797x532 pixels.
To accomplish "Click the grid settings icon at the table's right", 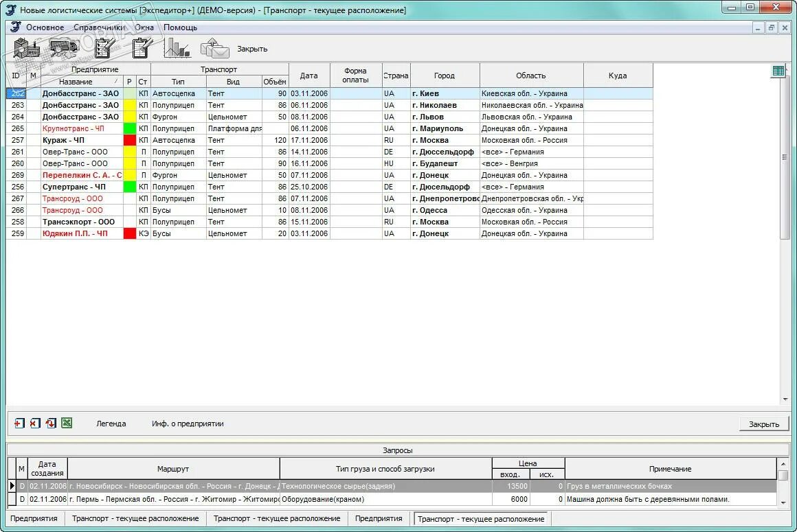I will 778,71.
